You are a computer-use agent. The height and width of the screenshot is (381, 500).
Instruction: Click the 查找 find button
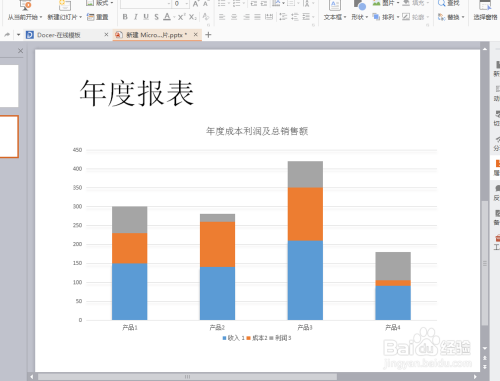(449, 3)
